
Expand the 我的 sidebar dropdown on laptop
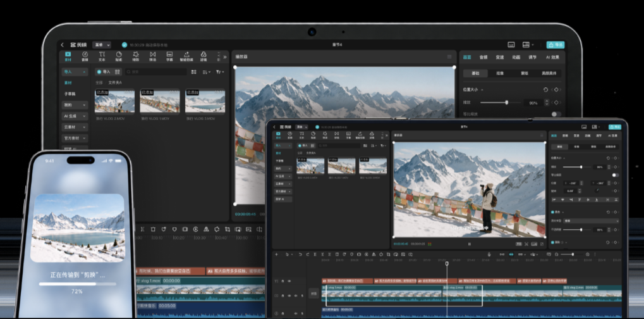[75, 105]
